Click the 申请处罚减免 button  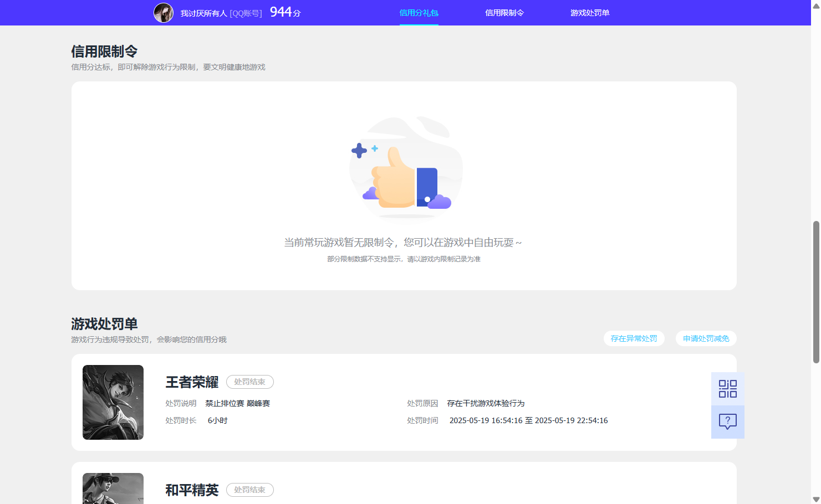click(706, 338)
